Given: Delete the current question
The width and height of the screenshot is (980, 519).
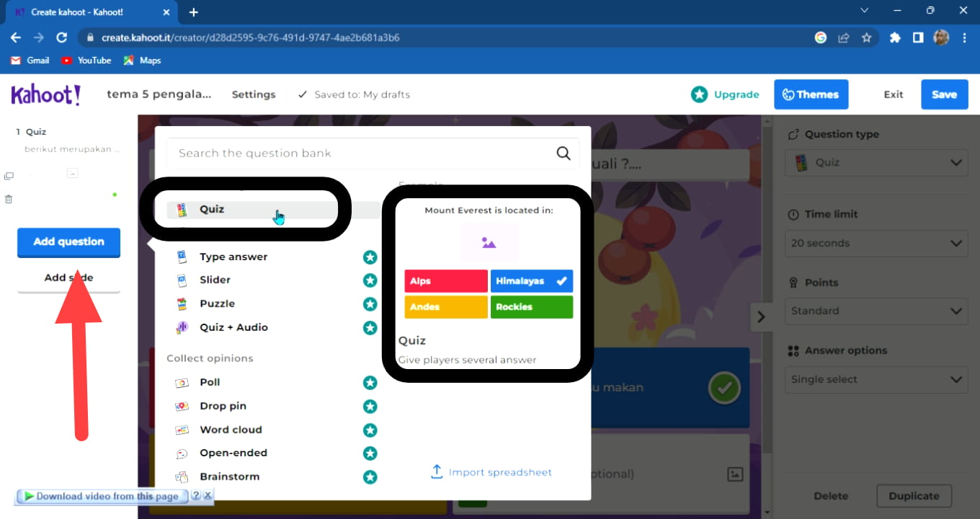Looking at the screenshot, I should point(831,496).
